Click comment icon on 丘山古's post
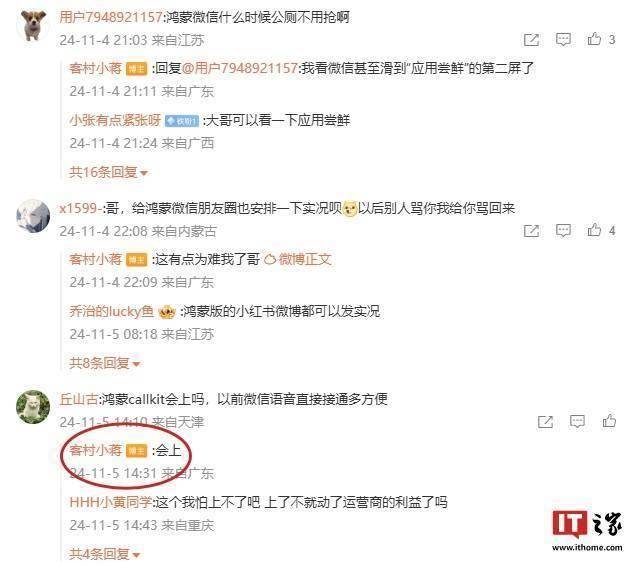633x565 pixels. coord(577,422)
